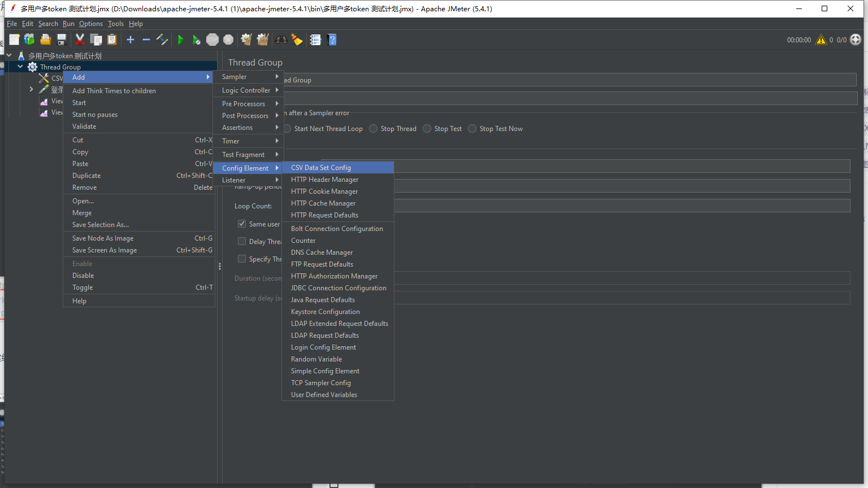Viewport: 868px width, 488px height.
Task: Expand the Assertions submenu
Action: pyautogui.click(x=248, y=128)
